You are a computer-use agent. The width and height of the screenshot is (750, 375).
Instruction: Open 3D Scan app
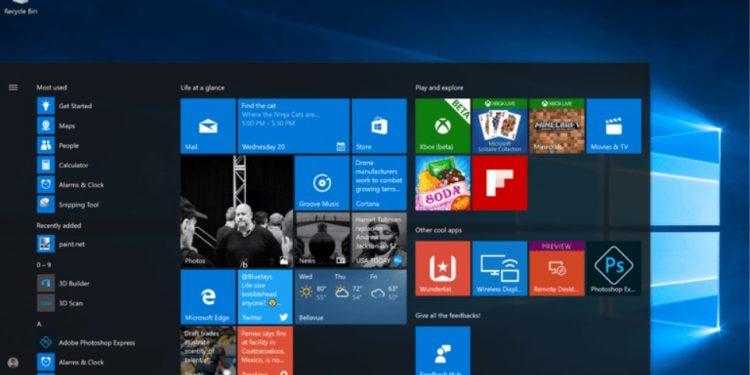(60, 303)
